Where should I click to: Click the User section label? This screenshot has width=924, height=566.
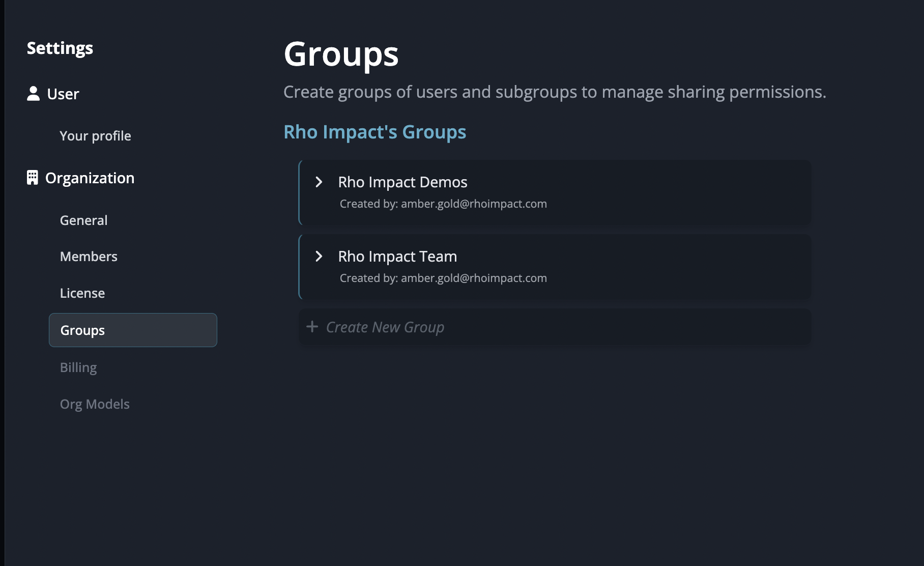63,94
